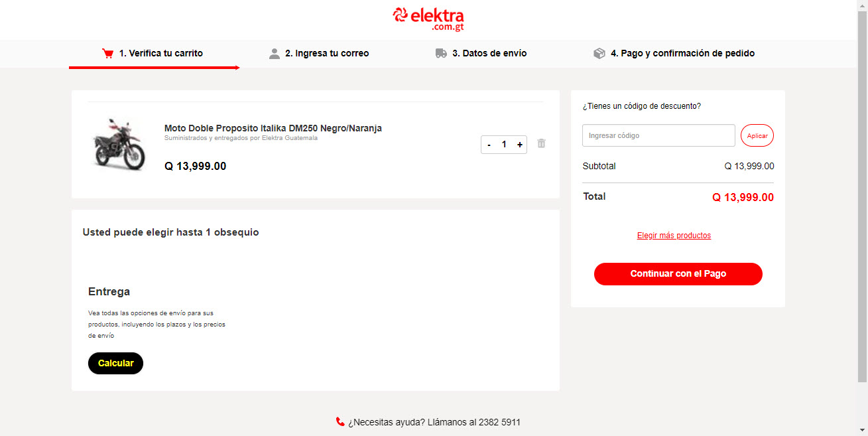Decrease the quantity with the minus button
The image size is (868, 436).
[489, 145]
